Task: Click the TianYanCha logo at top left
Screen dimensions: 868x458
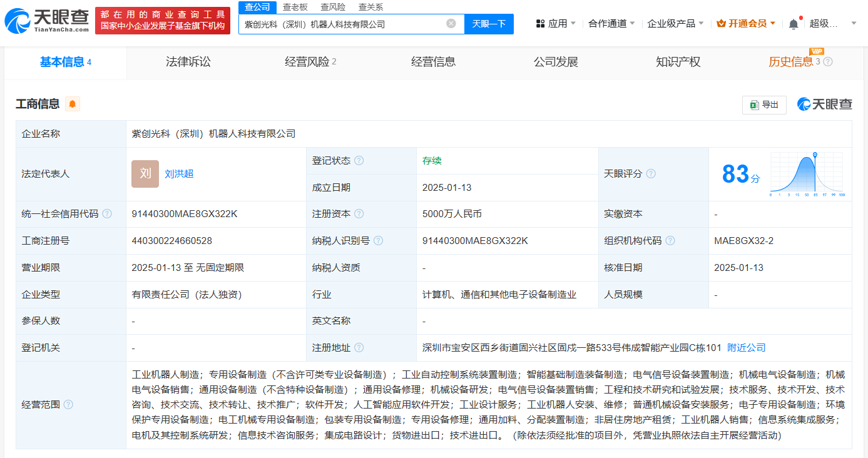Action: (47, 21)
